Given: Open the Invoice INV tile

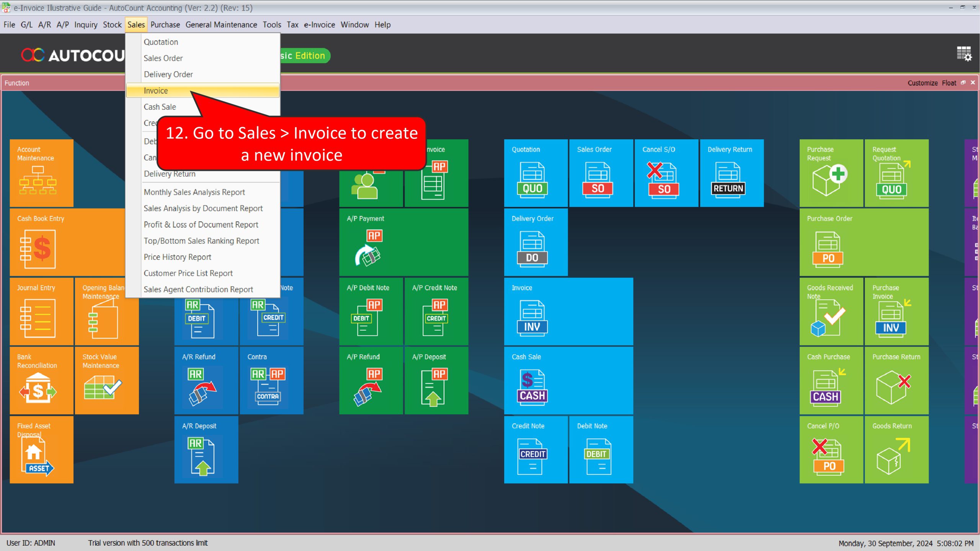Looking at the screenshot, I should [568, 311].
